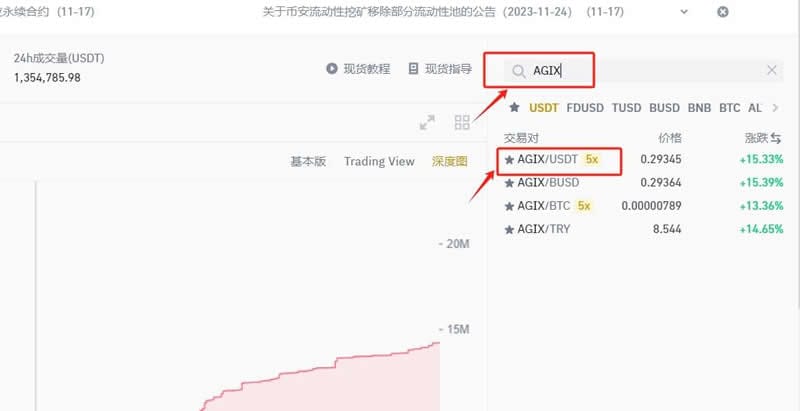
Task: Click the 现货指导 book icon
Action: [413, 68]
